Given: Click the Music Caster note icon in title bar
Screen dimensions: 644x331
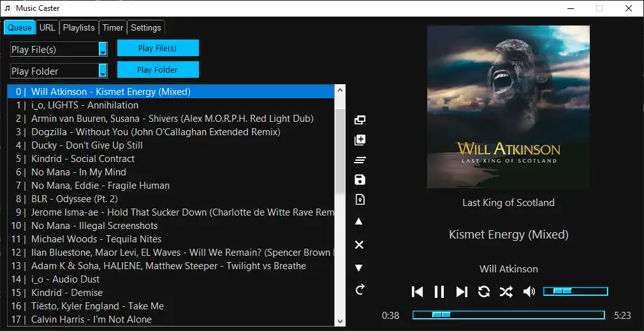Looking at the screenshot, I should coord(8,8).
